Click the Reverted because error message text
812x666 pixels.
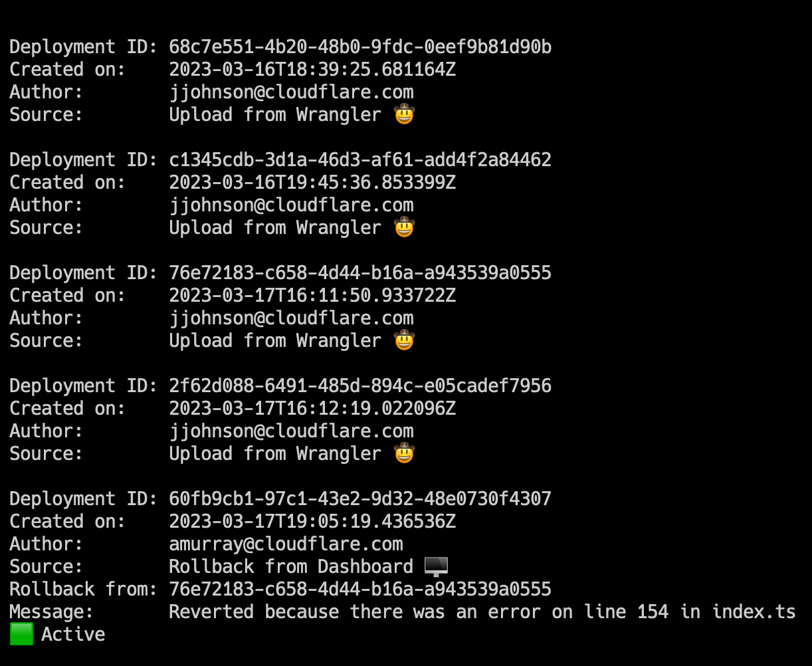pos(482,612)
